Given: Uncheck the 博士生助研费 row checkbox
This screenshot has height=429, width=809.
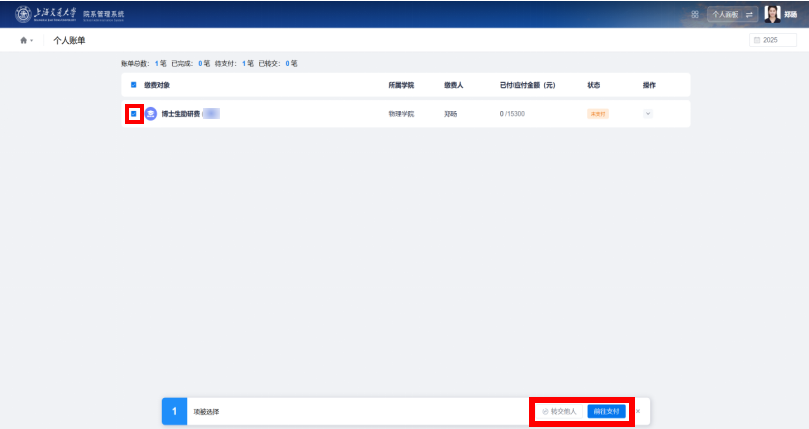Looking at the screenshot, I should (133, 114).
